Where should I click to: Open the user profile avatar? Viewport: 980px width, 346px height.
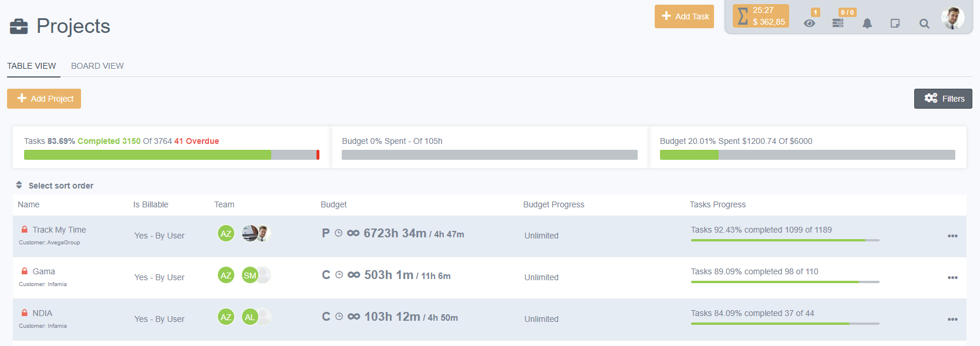pos(952,18)
